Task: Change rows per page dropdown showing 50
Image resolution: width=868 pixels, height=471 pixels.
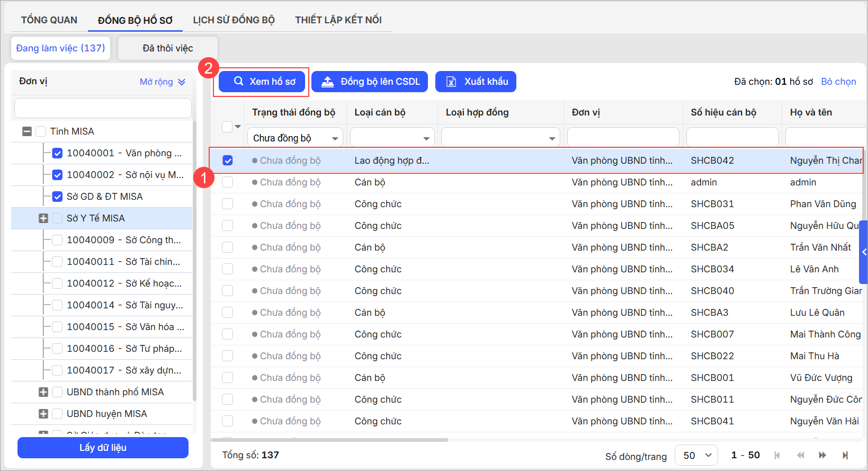Action: tap(696, 455)
